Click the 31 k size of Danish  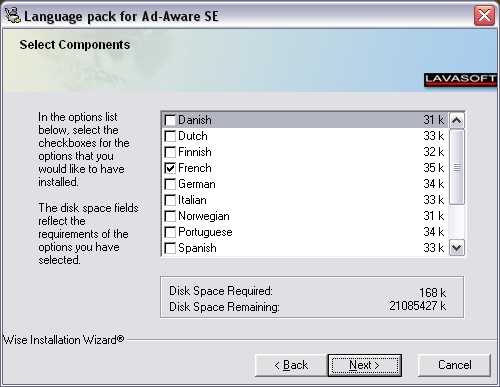click(434, 120)
